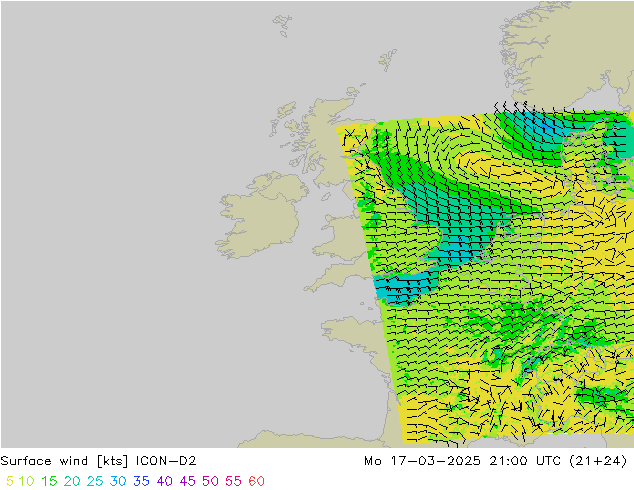Screen dimensions: 634x490
Task: Click the legend value 10
Action: pyautogui.click(x=26, y=481)
